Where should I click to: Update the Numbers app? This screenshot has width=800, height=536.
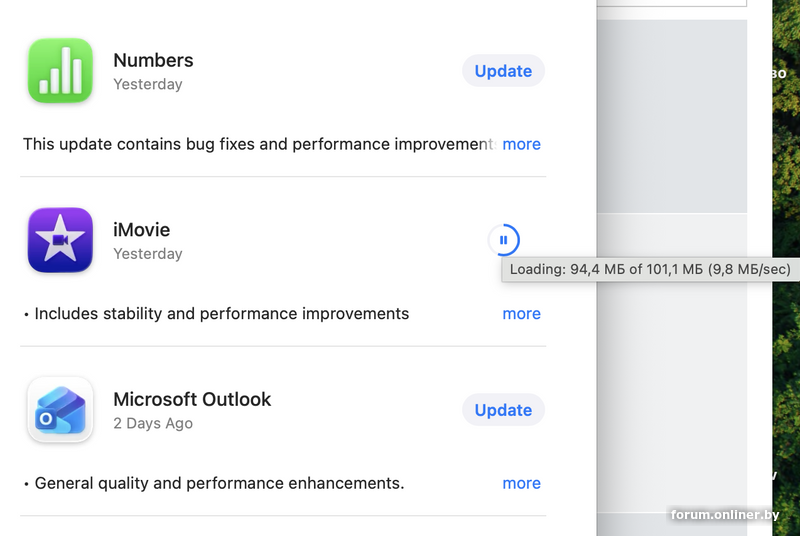click(x=503, y=71)
